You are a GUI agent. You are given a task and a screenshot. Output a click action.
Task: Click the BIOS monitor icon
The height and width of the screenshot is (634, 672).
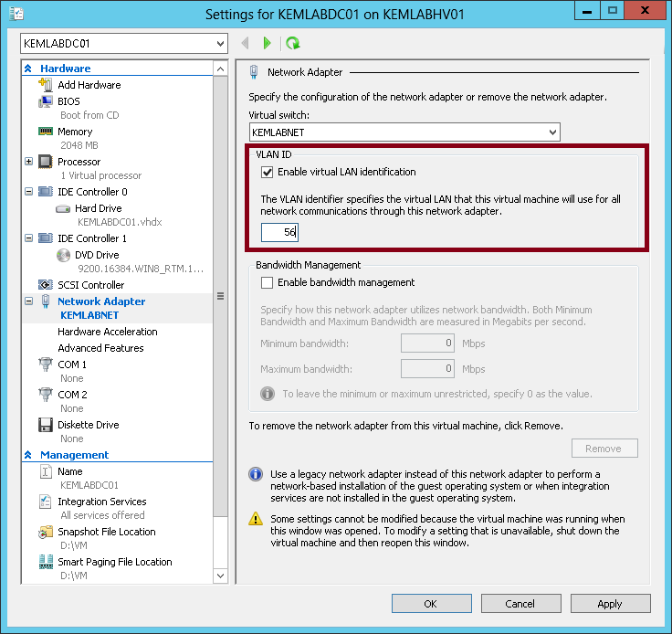(46, 101)
